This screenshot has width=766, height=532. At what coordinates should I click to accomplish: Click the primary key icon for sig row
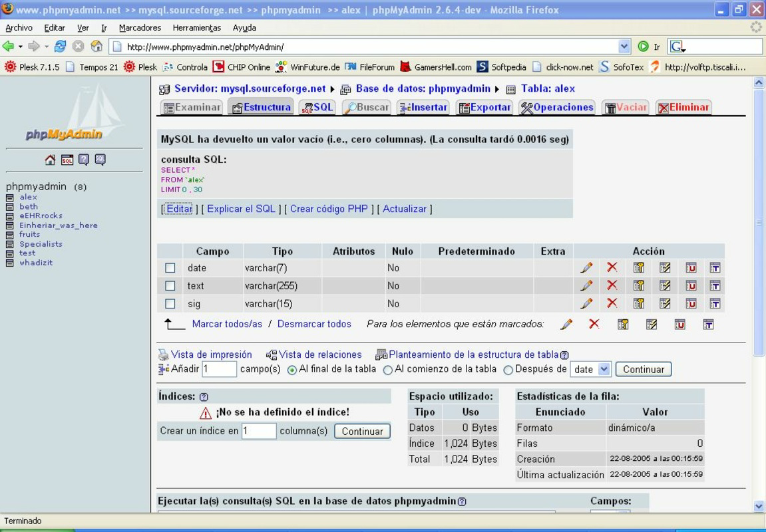pyautogui.click(x=638, y=304)
